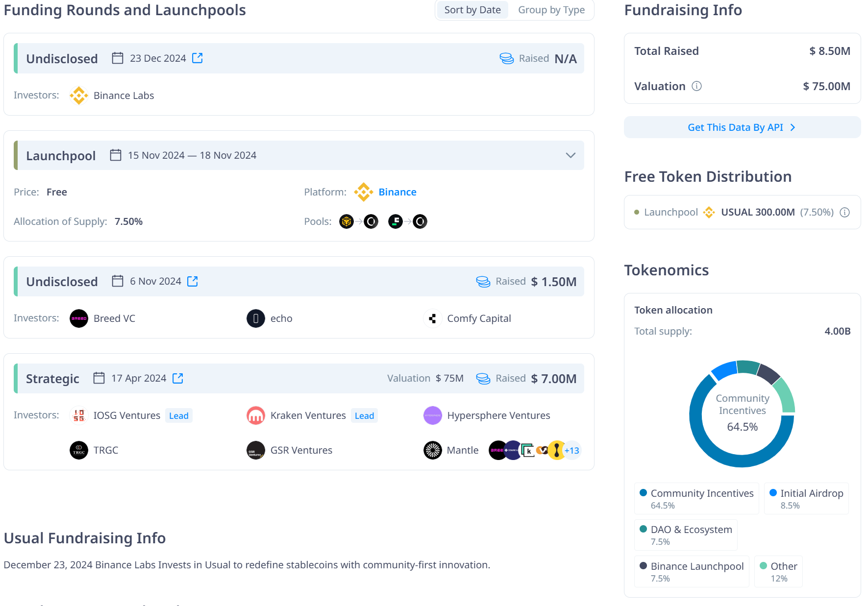Screen dimensions: 868x606
Task: Click the TRGC investor logo
Action: (x=79, y=450)
